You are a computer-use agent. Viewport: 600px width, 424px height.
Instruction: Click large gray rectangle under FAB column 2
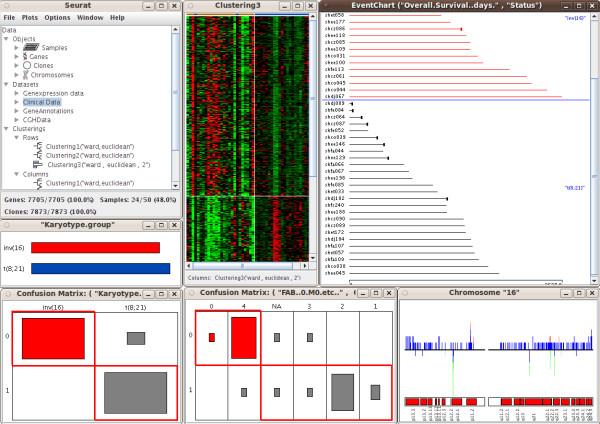[342, 392]
